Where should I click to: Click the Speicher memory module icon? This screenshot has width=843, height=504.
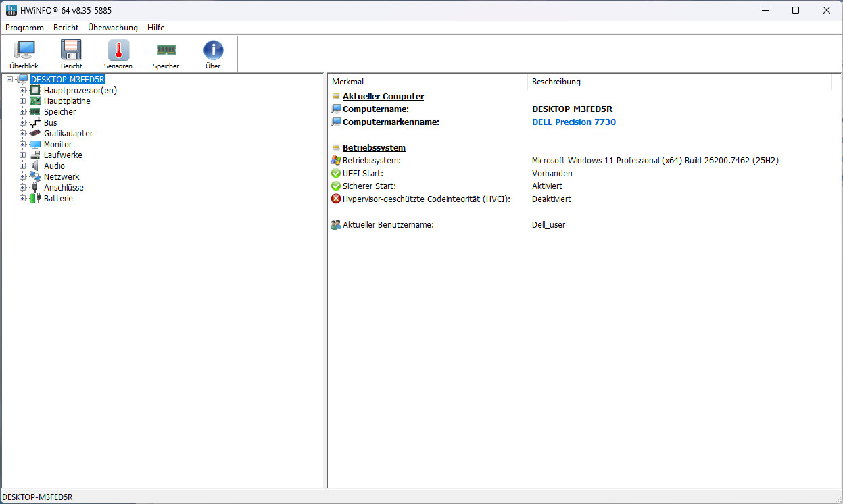[166, 50]
